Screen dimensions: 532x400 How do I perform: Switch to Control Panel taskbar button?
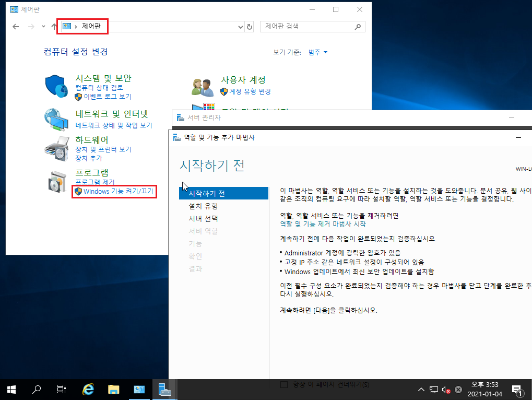point(139,390)
